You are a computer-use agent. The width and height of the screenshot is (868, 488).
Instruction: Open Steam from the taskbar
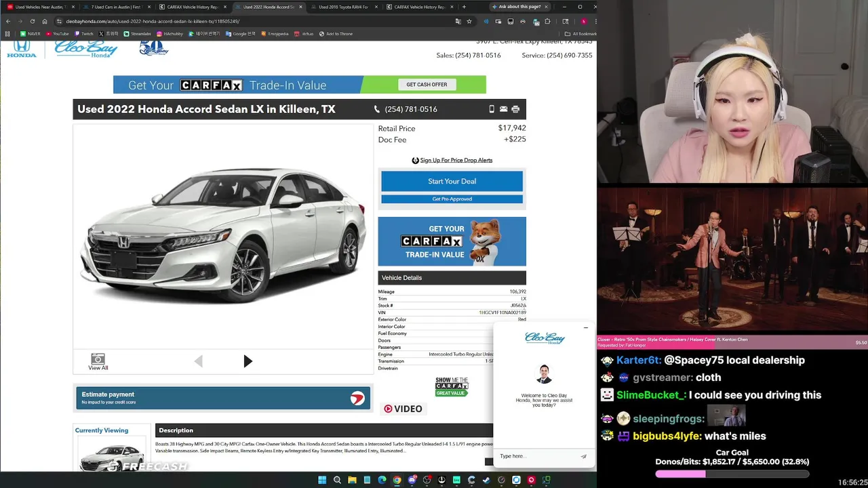(486, 480)
